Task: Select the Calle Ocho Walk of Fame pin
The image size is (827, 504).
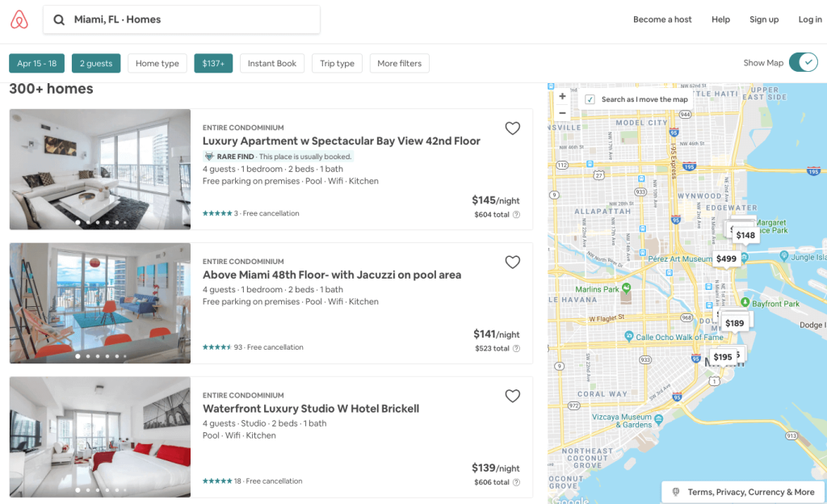Action: [x=628, y=335]
